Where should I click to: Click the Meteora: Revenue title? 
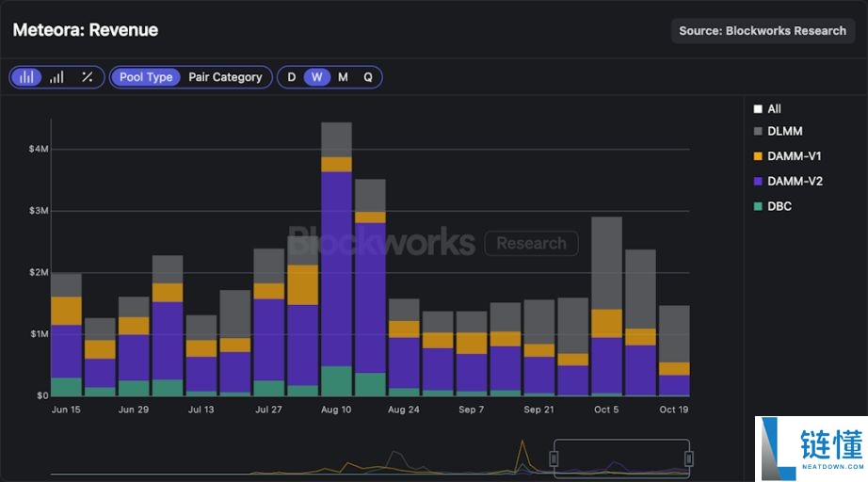tap(86, 30)
